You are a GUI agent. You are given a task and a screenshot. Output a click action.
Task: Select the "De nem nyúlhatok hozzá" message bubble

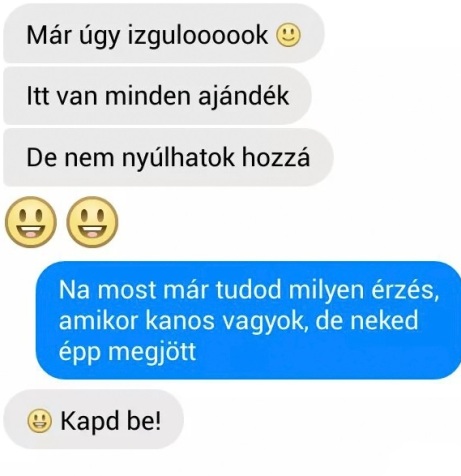click(168, 157)
